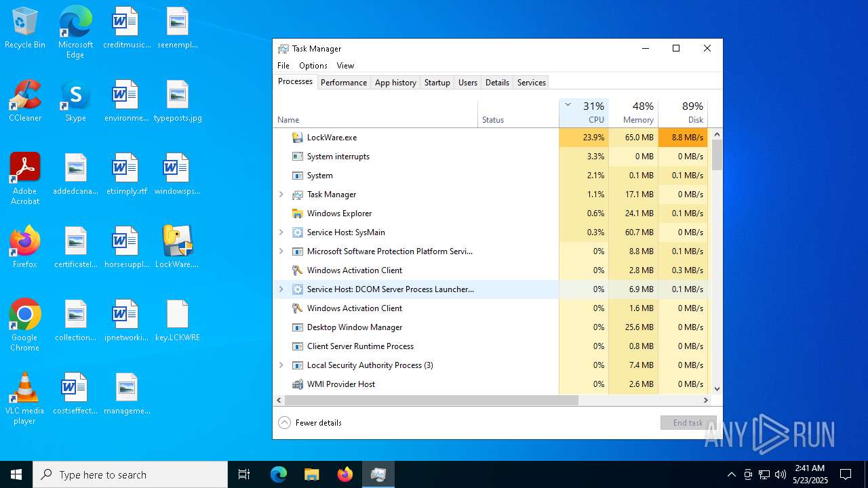Viewport: 868px width, 488px height.
Task: Click the Windows Explorer process icon
Action: click(x=297, y=213)
